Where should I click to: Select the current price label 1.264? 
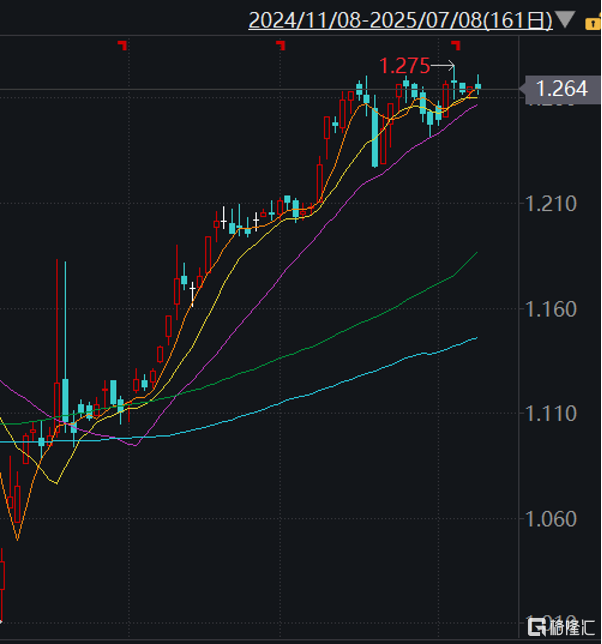coord(561,89)
